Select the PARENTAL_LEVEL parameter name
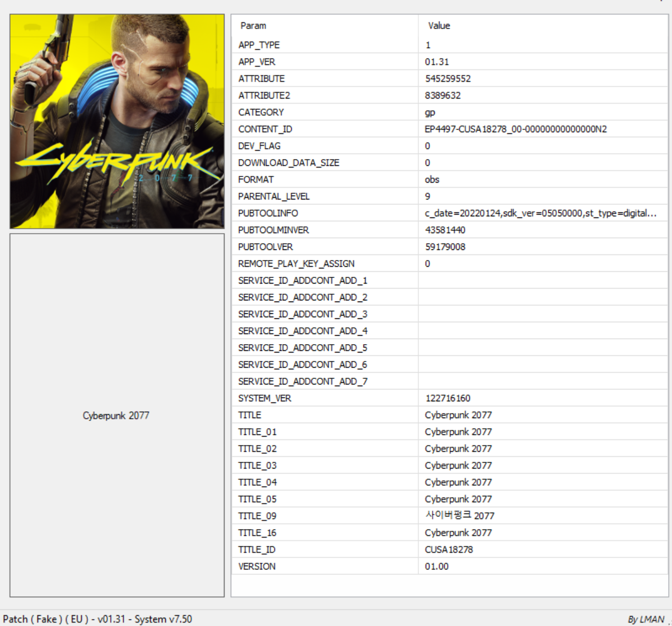Image resolution: width=672 pixels, height=626 pixels. click(274, 196)
